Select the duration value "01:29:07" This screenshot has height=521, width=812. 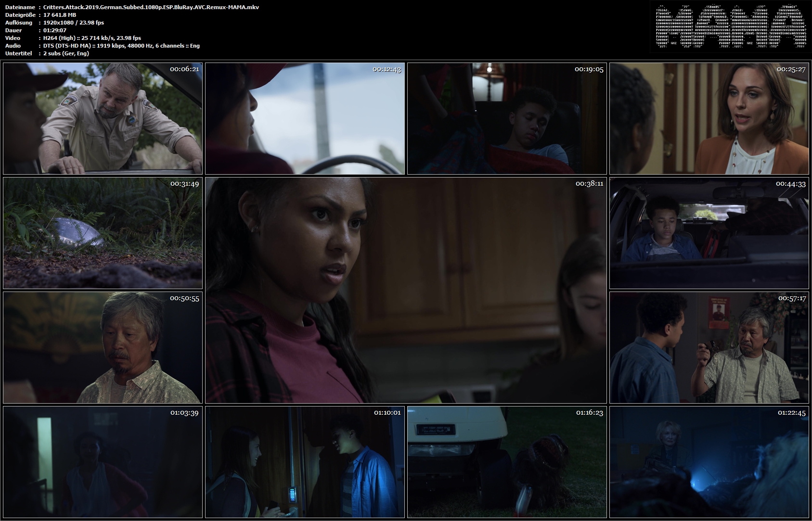point(55,30)
